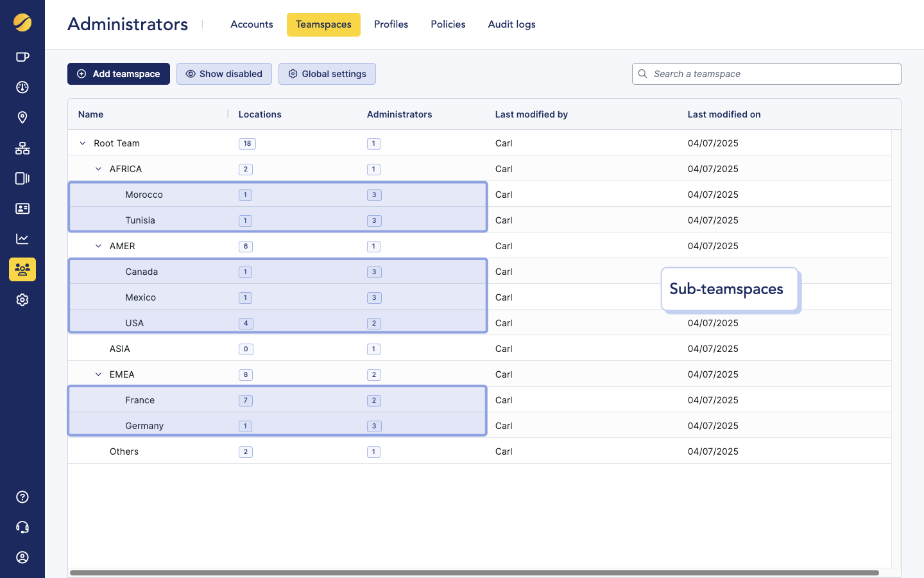
Task: Open Global settings
Action: [x=327, y=73]
